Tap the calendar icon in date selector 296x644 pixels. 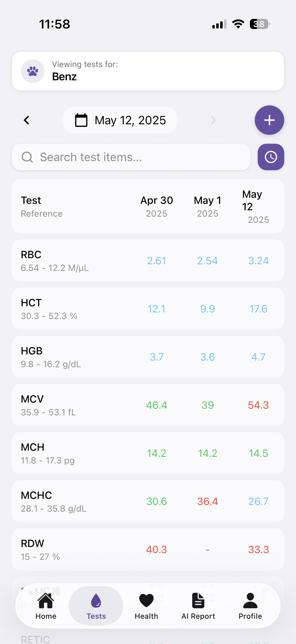click(81, 120)
